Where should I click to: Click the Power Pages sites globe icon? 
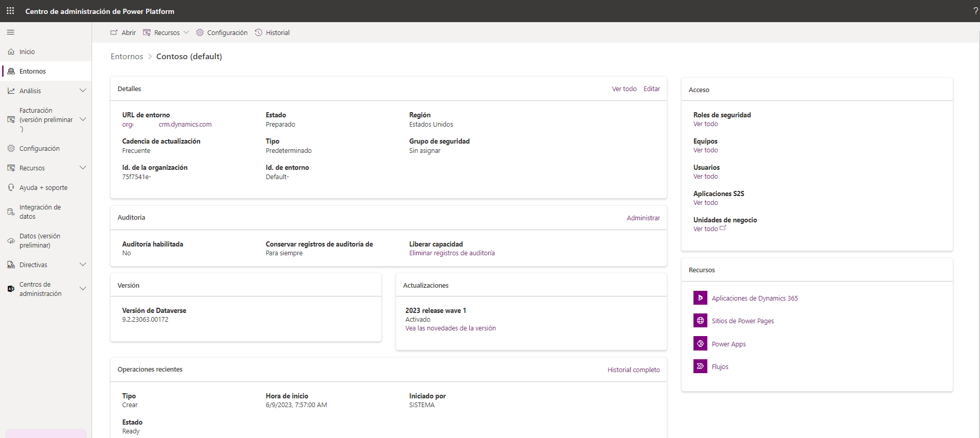tap(700, 321)
